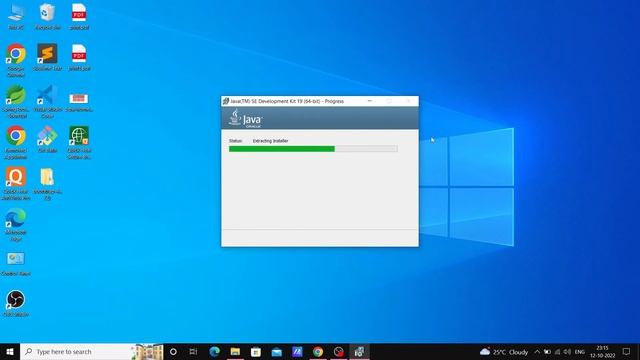
Task: Switch to Chrome on taskbar
Action: click(x=318, y=351)
